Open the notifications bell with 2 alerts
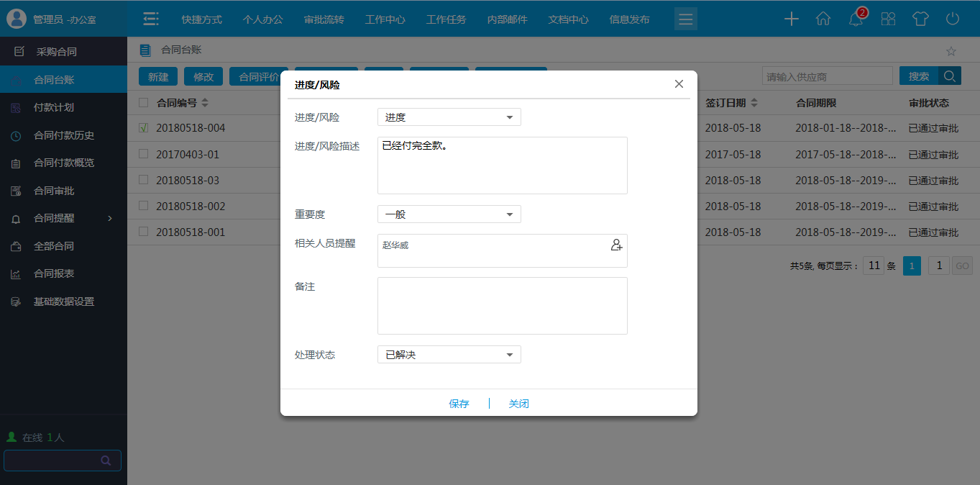The height and width of the screenshot is (485, 980). (x=855, y=19)
